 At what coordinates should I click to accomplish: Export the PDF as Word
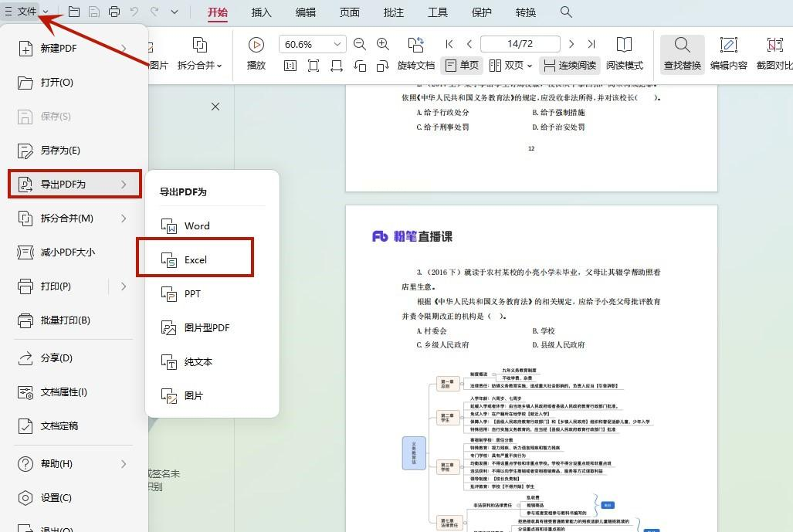click(196, 226)
